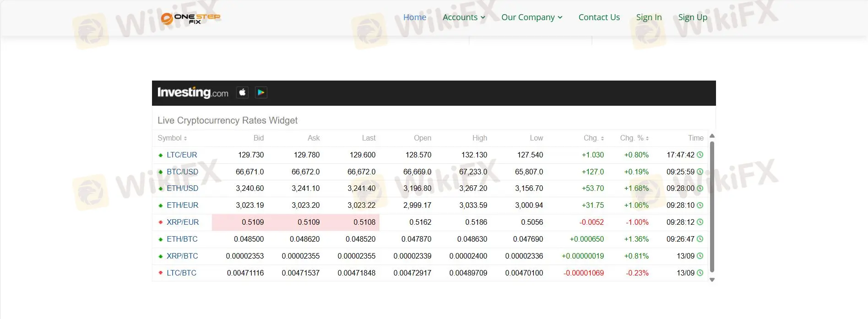This screenshot has height=319, width=868.
Task: Click clock icon in LTC/EUR row
Action: pos(700,155)
